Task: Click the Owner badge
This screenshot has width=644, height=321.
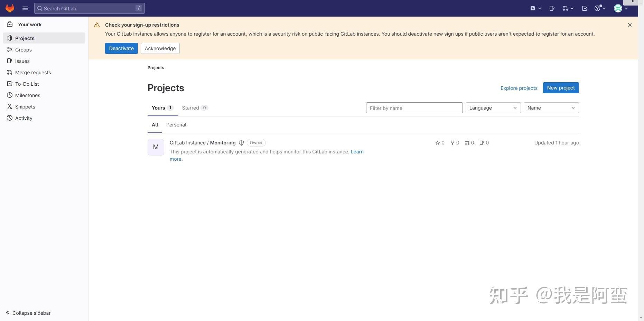Action: (256, 143)
